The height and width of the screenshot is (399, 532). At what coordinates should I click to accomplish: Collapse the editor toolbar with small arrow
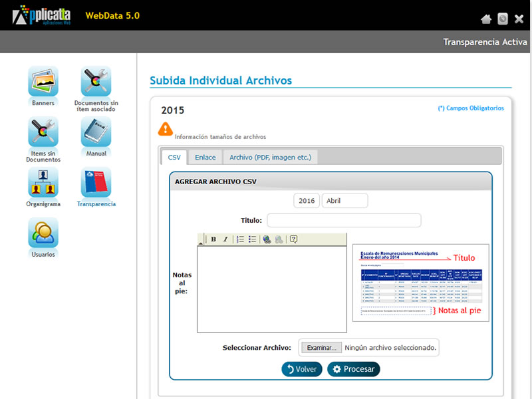tap(201, 243)
